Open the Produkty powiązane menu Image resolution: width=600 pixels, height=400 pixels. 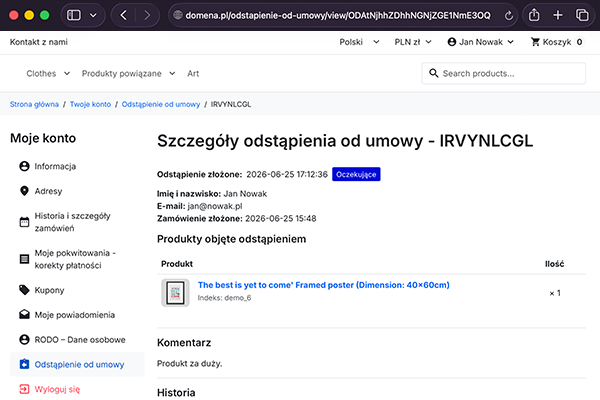coord(122,73)
